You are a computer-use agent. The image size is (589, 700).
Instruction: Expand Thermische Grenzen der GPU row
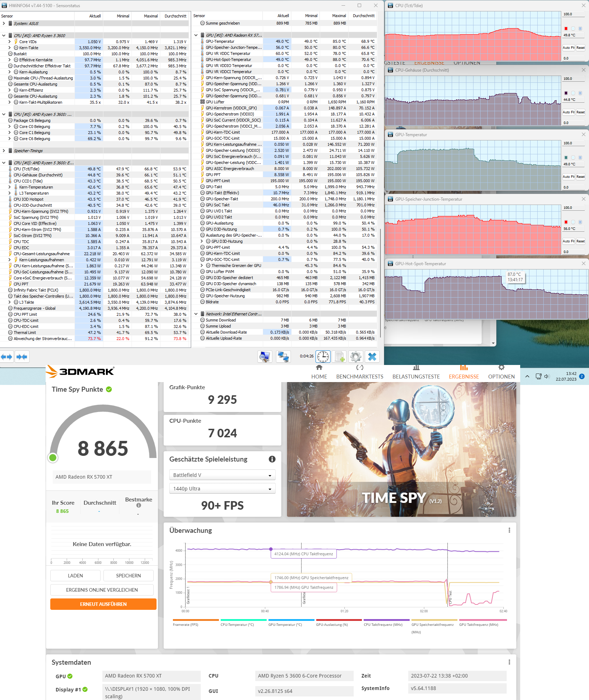click(202, 266)
